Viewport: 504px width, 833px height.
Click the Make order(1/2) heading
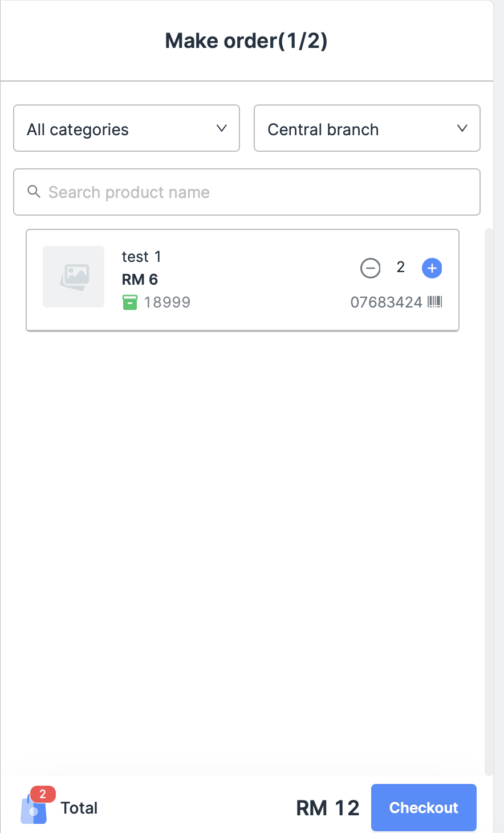(x=246, y=41)
